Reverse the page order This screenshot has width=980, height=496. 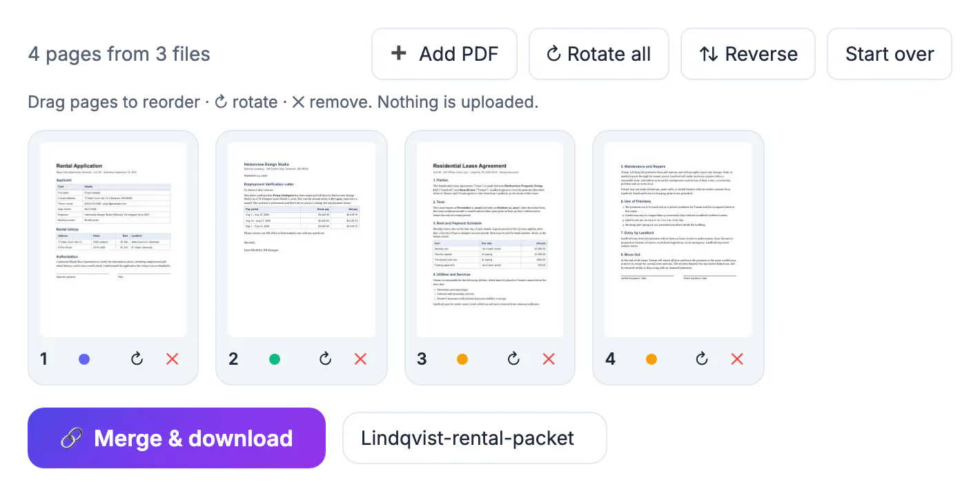748,54
